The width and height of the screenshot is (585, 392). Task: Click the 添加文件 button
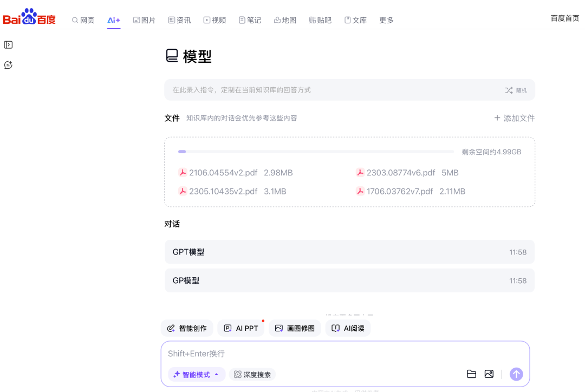[515, 118]
